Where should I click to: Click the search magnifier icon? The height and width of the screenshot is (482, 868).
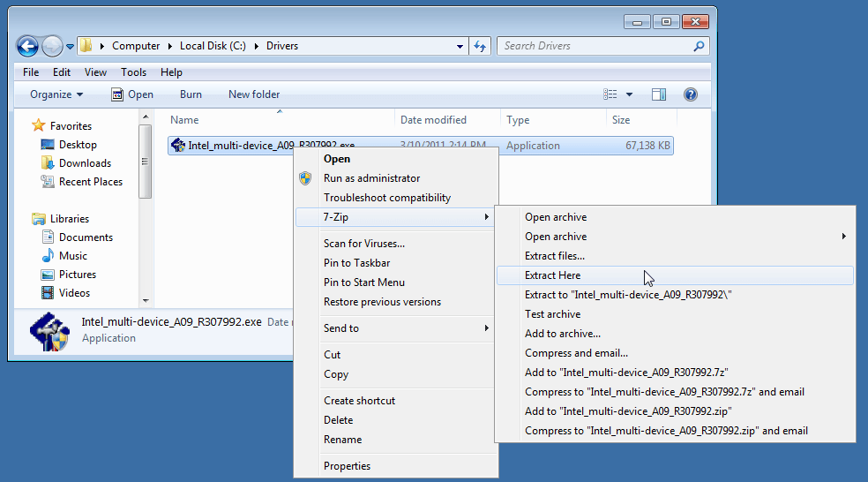tap(700, 46)
